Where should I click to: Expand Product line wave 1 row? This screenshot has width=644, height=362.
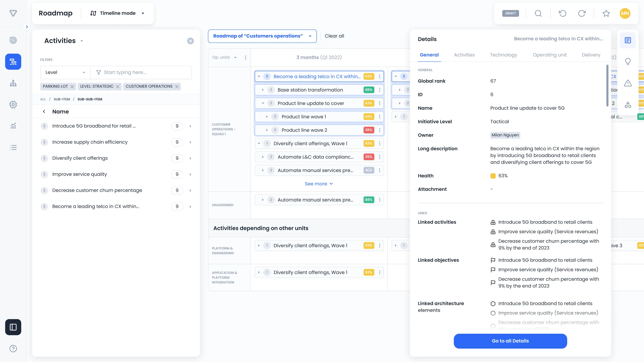(x=267, y=117)
